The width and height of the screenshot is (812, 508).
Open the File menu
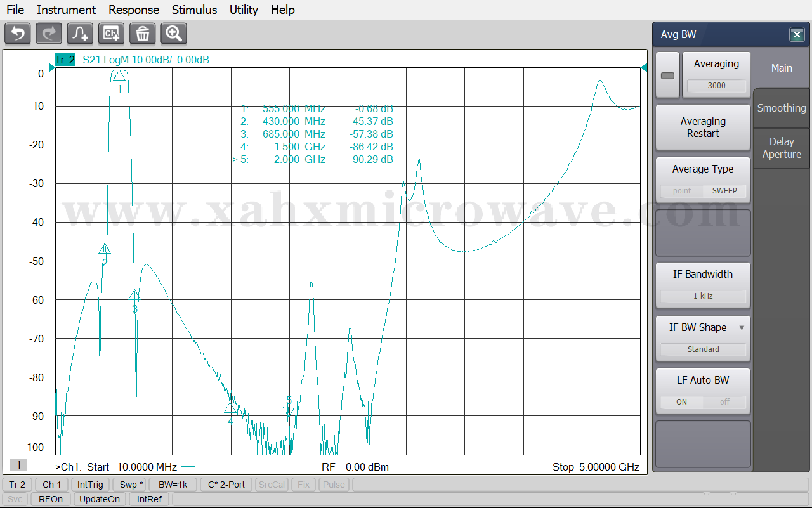tap(15, 10)
